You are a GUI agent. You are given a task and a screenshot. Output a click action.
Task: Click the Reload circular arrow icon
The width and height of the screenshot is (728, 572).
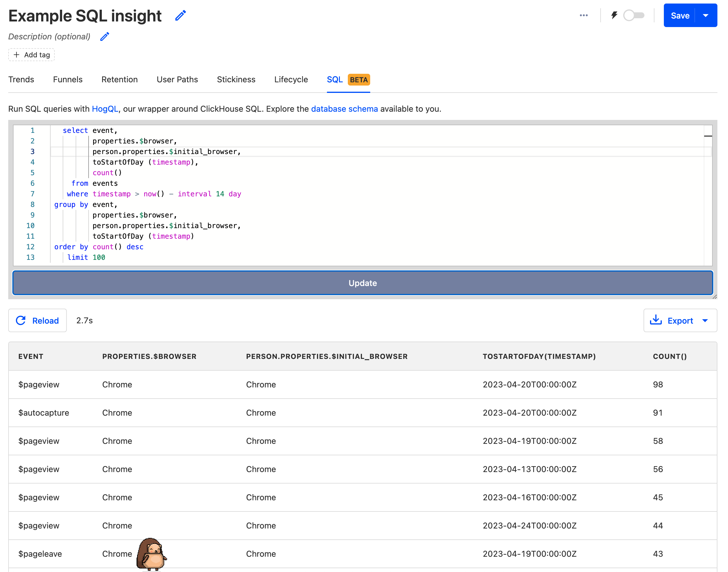[x=21, y=320]
